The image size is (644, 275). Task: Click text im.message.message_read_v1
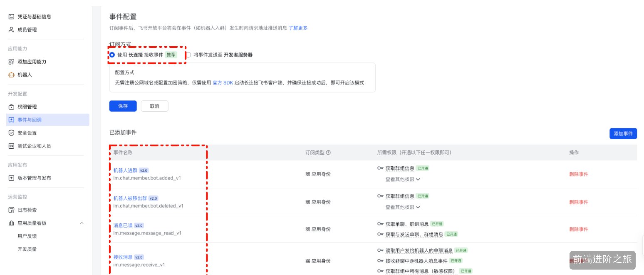147,233
